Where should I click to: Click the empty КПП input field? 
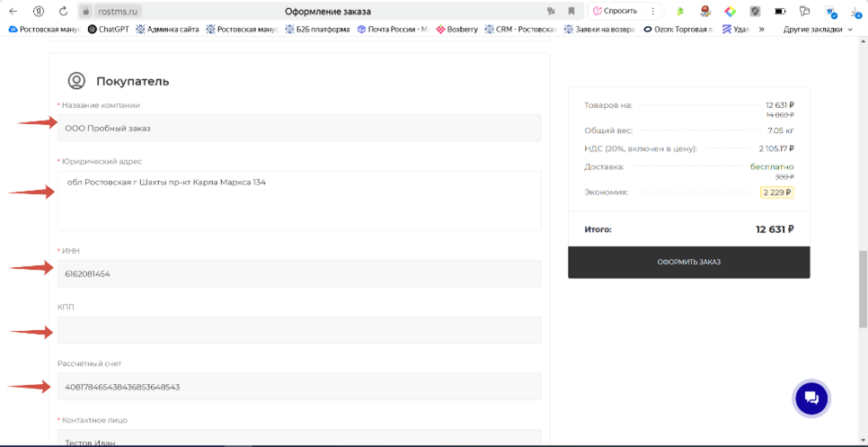point(299,330)
